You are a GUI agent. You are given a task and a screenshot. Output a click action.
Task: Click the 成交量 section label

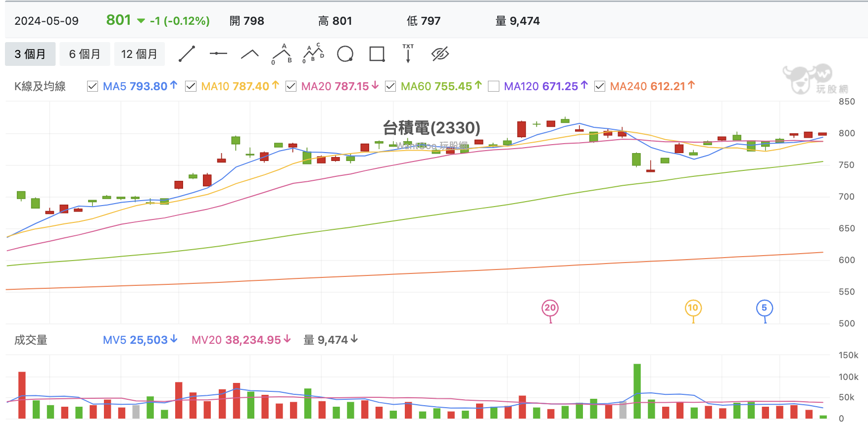click(x=31, y=340)
